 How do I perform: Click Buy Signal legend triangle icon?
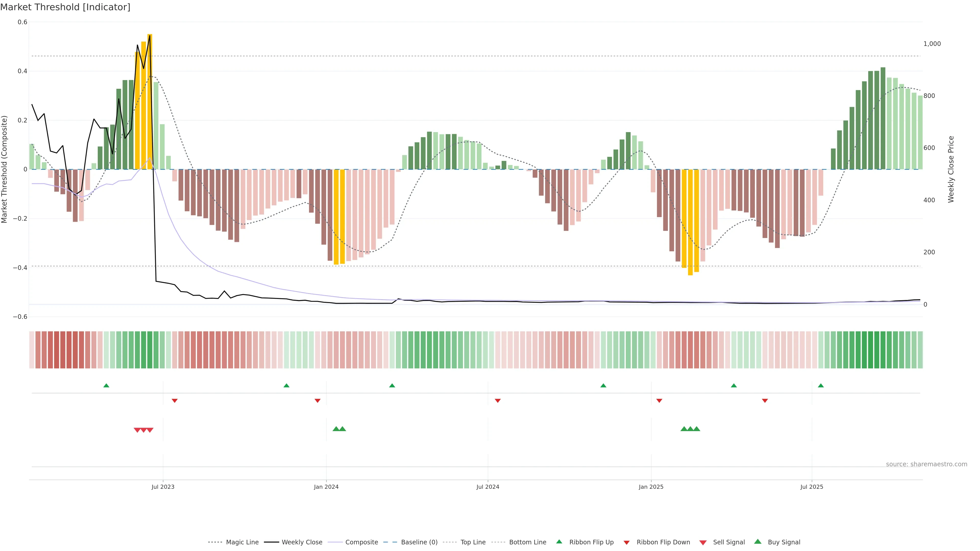758,542
